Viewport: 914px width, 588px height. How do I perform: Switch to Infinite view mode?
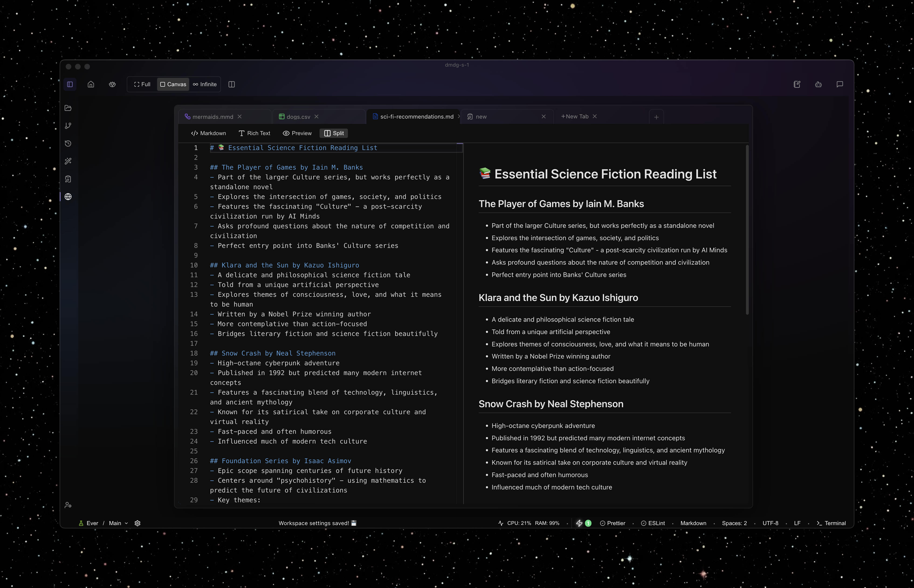[205, 84]
